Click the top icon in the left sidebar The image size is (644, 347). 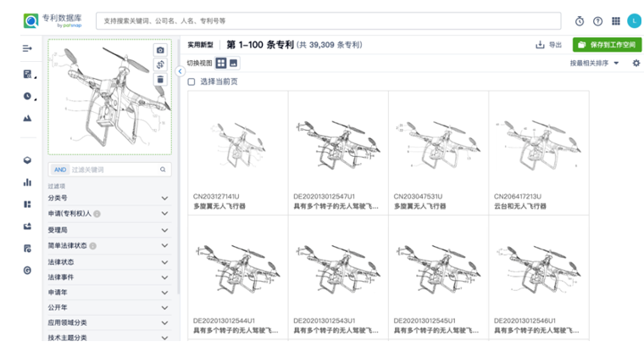(x=27, y=48)
